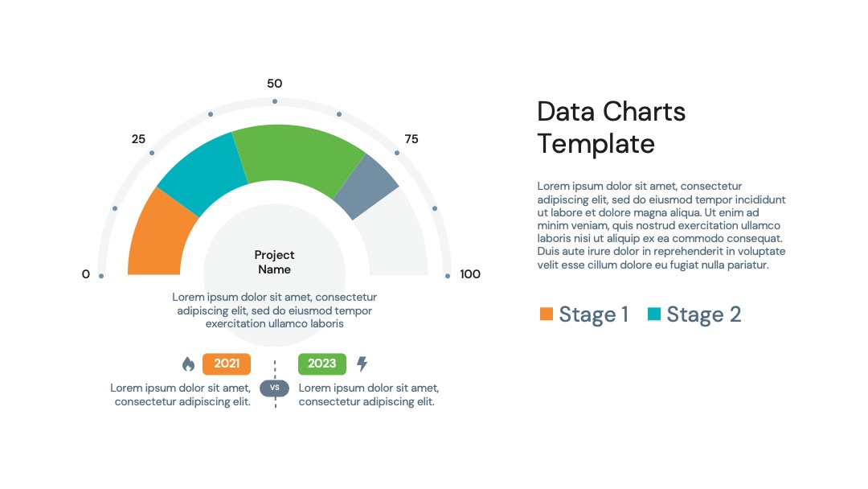Select the gray-blue gauge segment

366,187
